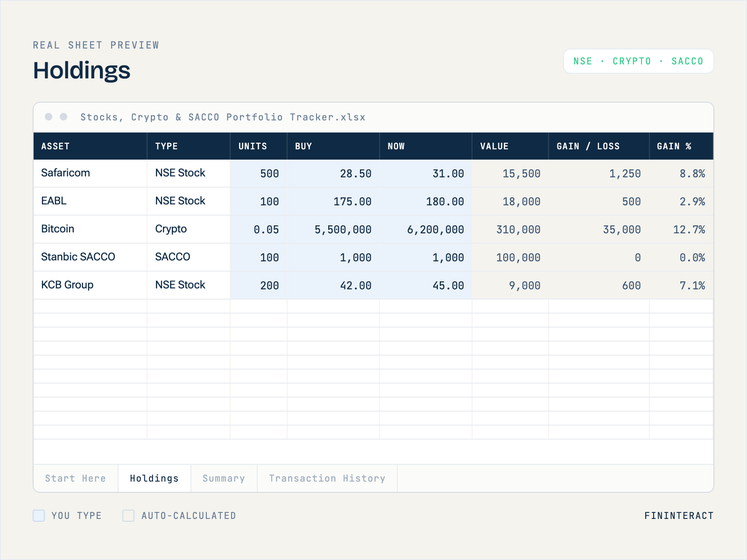Edit KCB Group buy price 42.00

[x=333, y=285]
